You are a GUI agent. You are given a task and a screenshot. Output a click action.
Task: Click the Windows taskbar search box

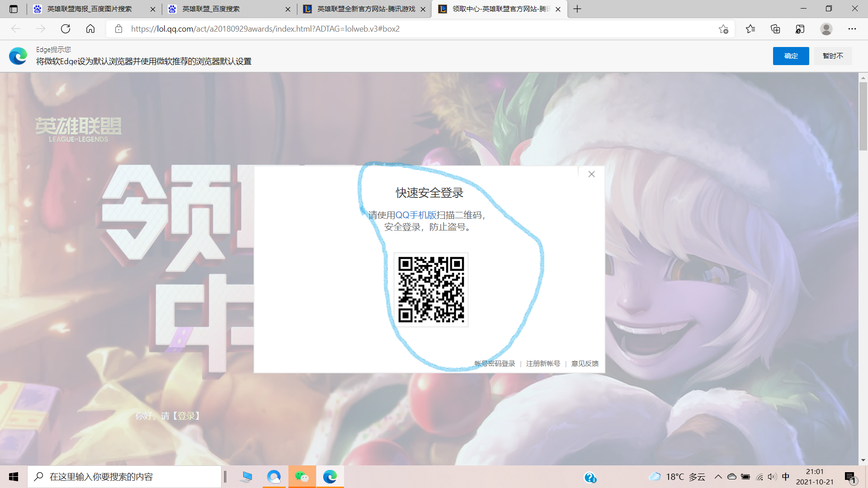pyautogui.click(x=124, y=477)
